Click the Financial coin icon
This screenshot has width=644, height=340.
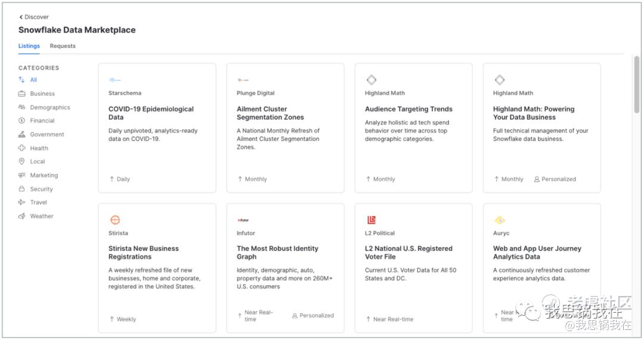pos(22,121)
